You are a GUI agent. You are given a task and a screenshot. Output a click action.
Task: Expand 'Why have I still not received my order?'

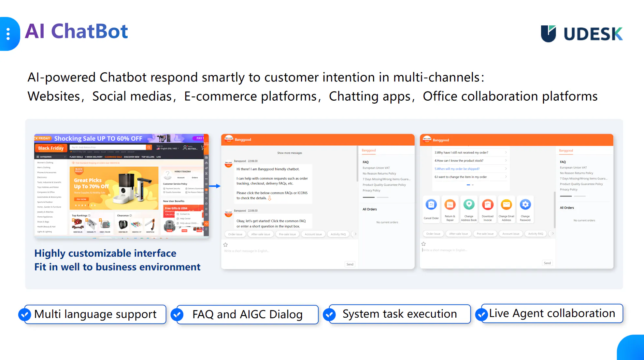(471, 152)
